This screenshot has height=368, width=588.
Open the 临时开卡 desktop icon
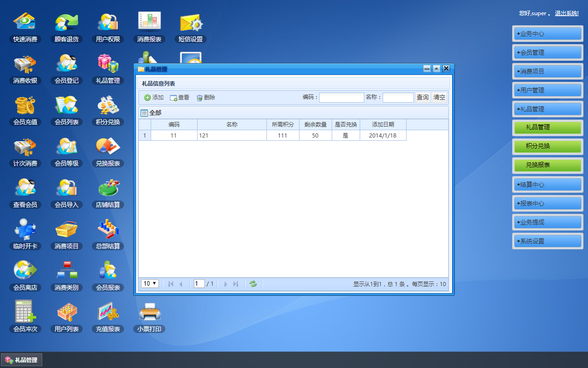25,235
